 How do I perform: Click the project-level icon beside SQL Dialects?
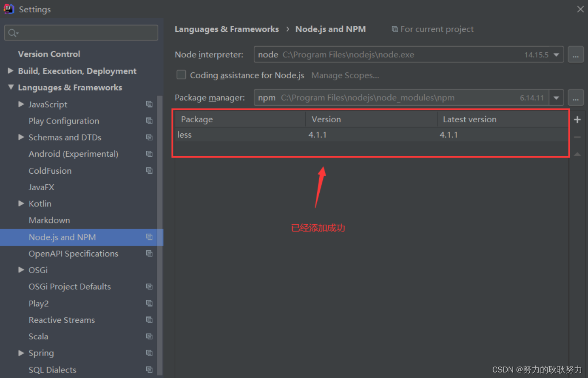[x=149, y=370]
